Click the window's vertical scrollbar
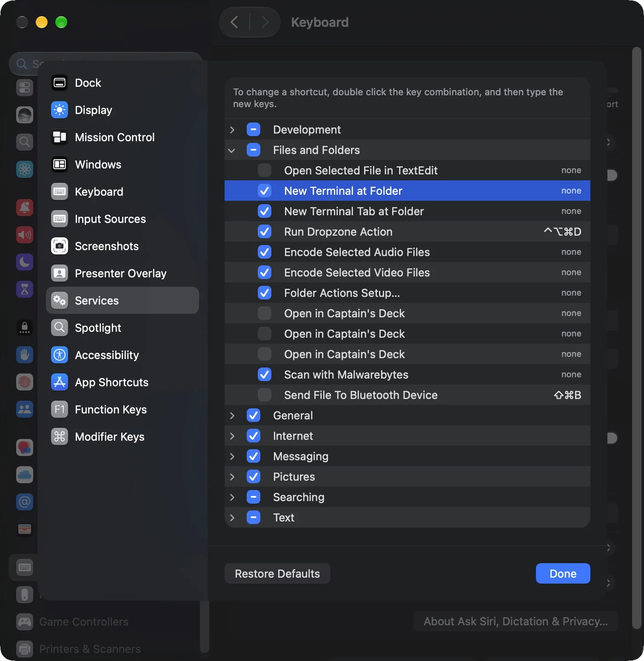644x661 pixels. [636, 338]
